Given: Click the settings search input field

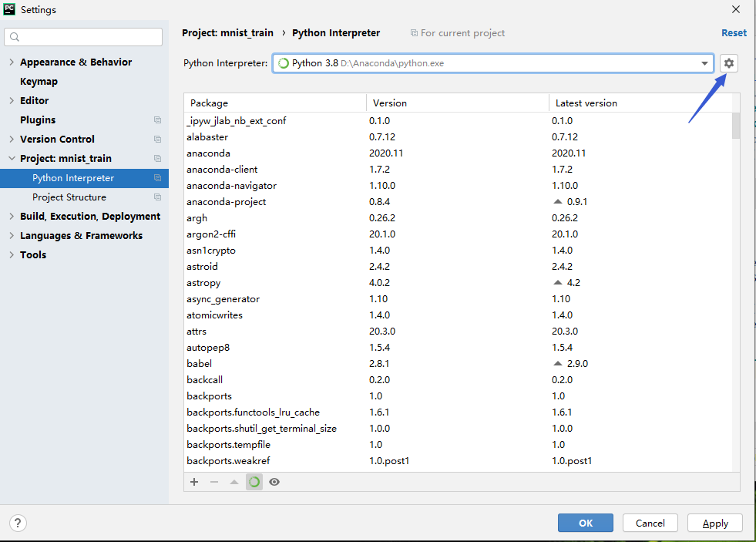Looking at the screenshot, I should coord(83,37).
